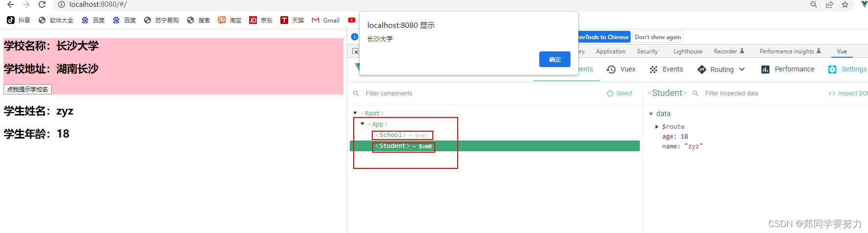Open the Application DevTools tab
Screen dimensions: 868x233
(611, 51)
